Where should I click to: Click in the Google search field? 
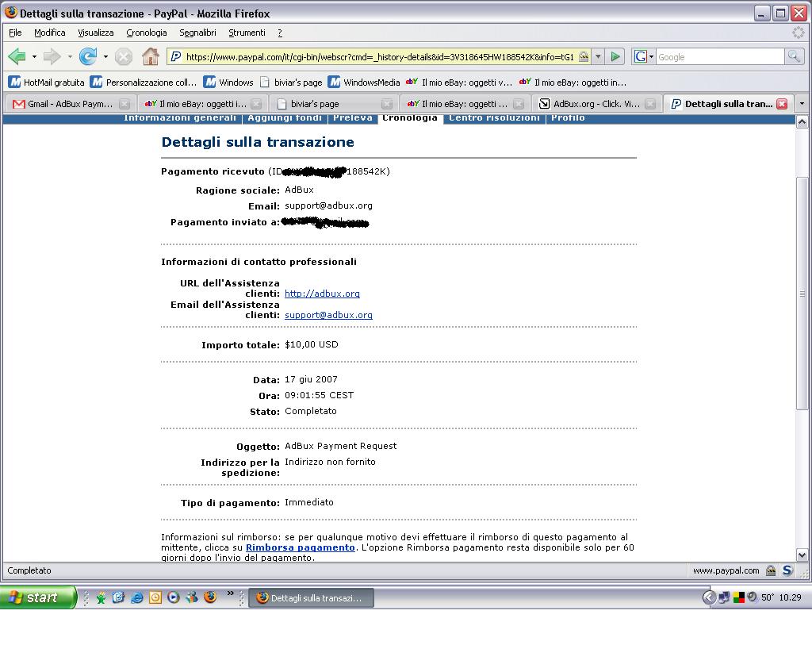click(720, 57)
